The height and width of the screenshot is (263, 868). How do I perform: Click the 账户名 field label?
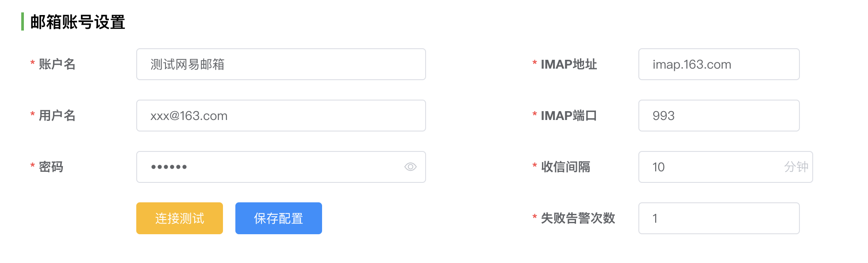(57, 64)
